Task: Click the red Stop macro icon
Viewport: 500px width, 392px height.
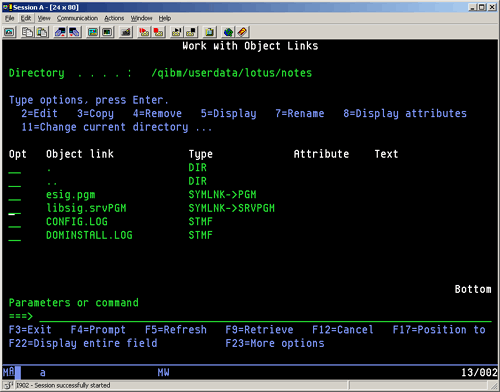Action: (x=158, y=32)
